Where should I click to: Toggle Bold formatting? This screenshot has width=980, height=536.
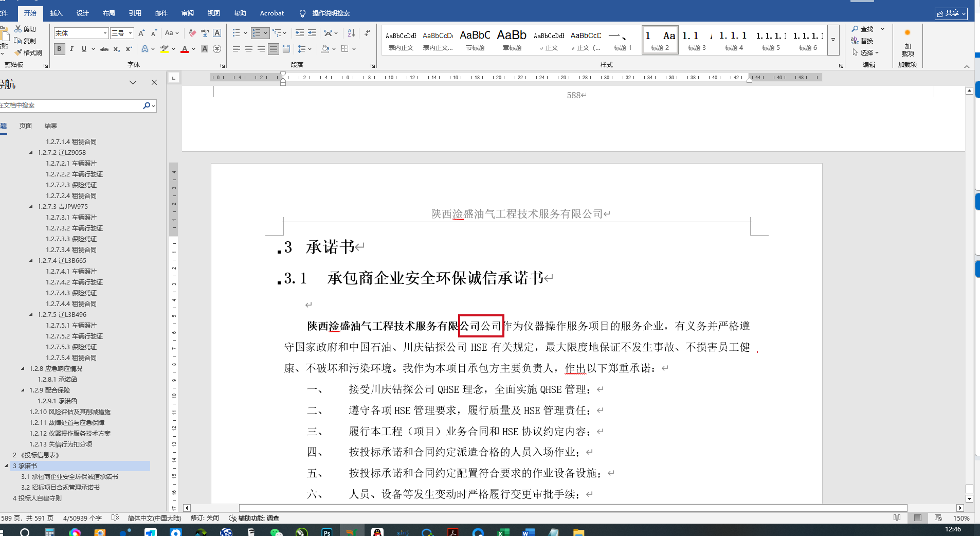(59, 49)
